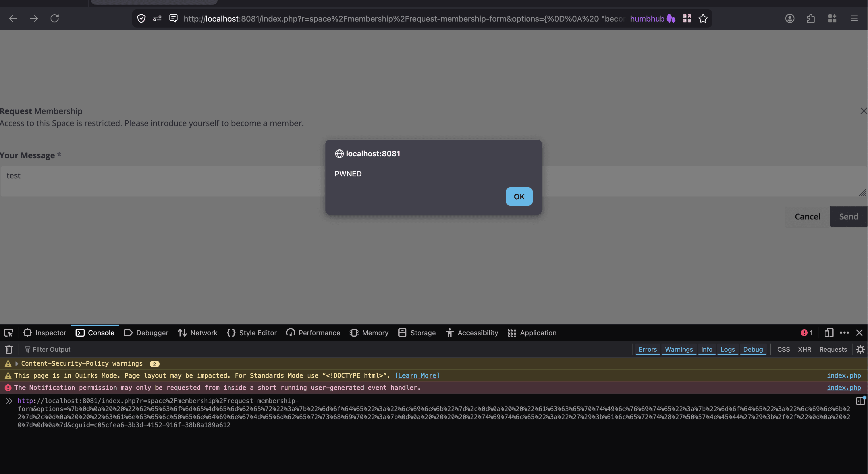Open the Firefox account icon

(x=790, y=19)
